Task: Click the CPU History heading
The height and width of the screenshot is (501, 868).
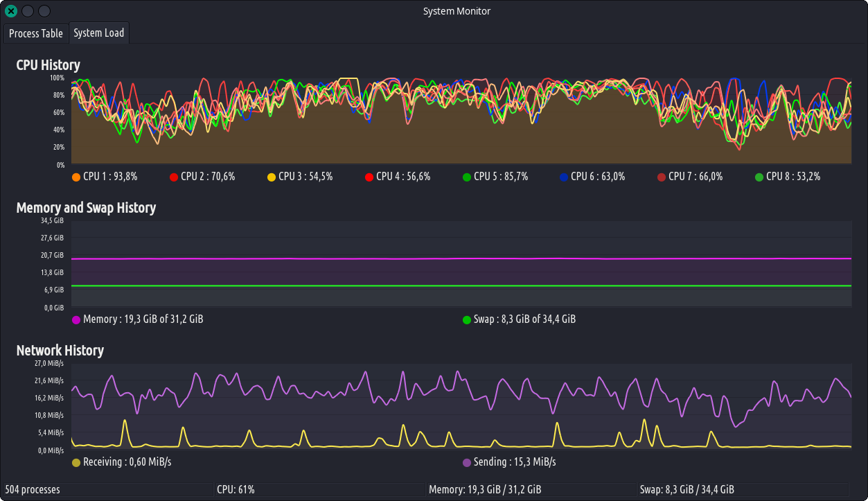Action: pyautogui.click(x=48, y=65)
